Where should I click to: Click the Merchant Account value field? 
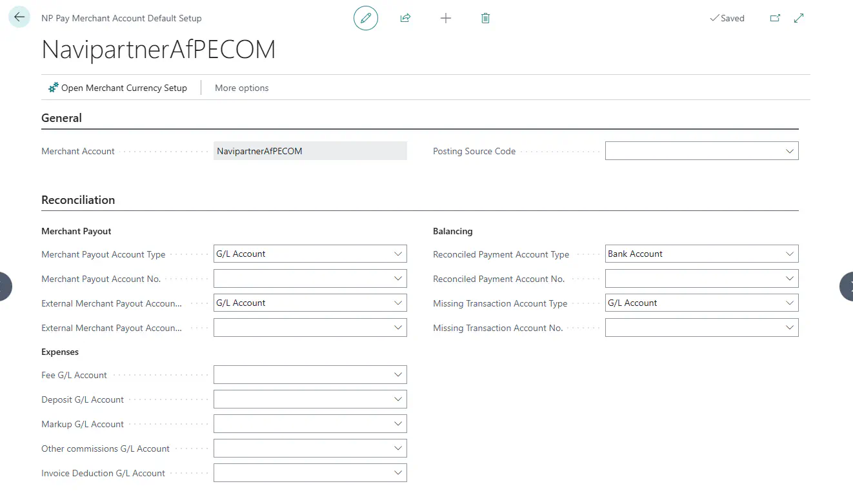click(x=310, y=151)
